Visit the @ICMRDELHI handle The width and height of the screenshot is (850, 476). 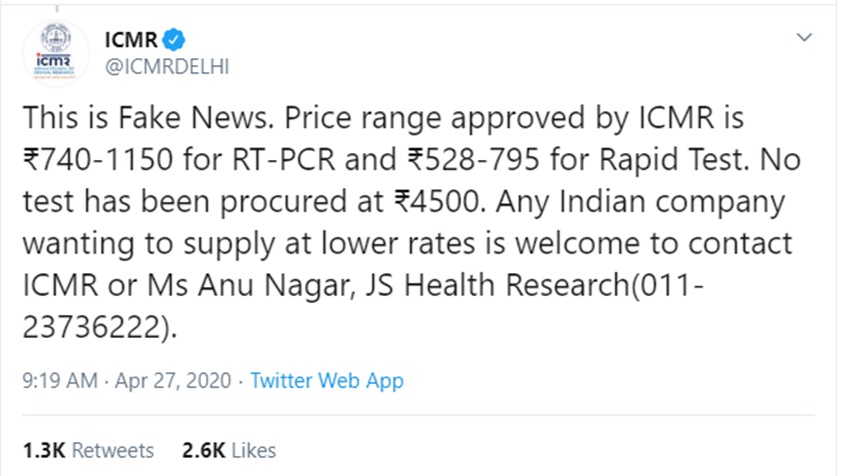[x=167, y=67]
